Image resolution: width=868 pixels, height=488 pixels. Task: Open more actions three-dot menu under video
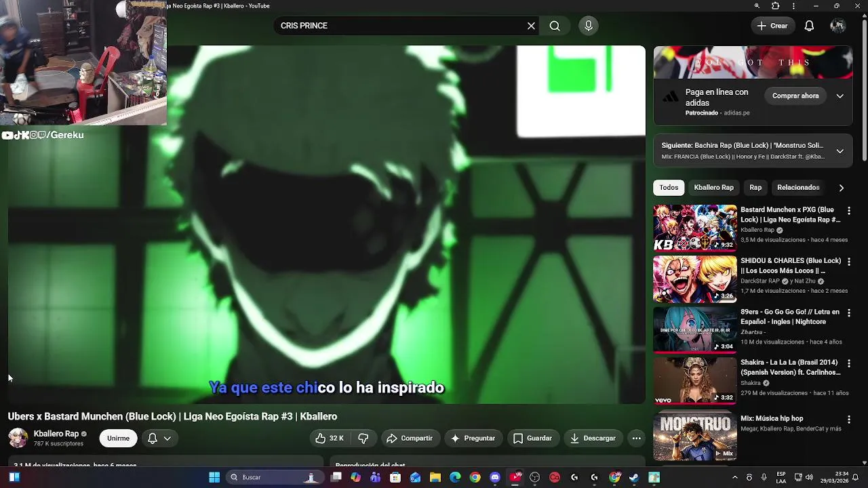[636, 439]
